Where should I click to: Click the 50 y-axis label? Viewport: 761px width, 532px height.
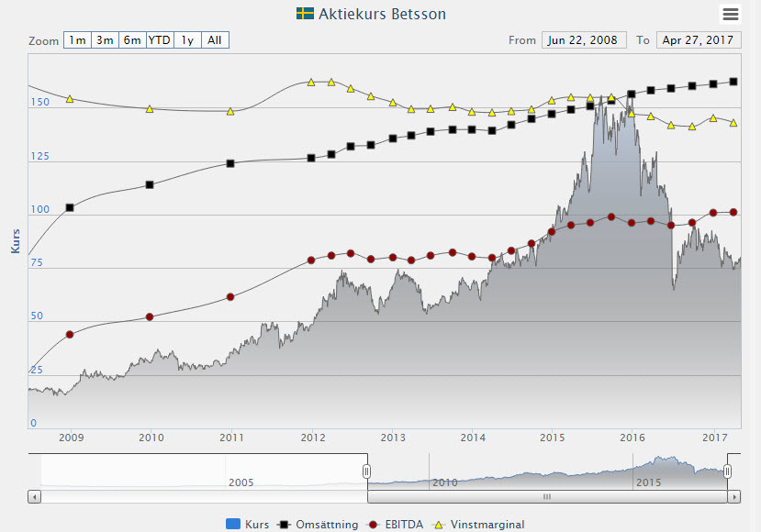click(x=37, y=316)
